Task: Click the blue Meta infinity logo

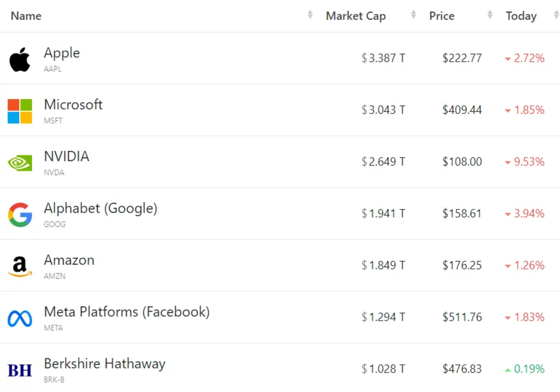Action: (x=20, y=318)
